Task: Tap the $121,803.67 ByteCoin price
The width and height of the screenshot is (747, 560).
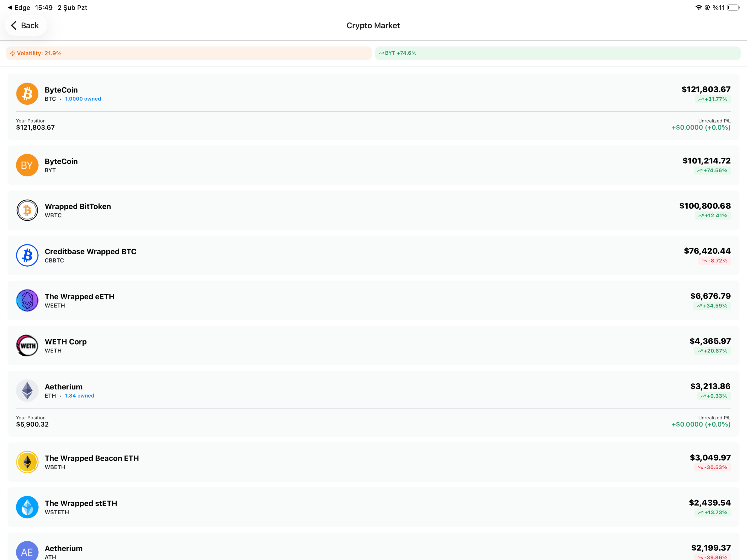Action: 706,89
